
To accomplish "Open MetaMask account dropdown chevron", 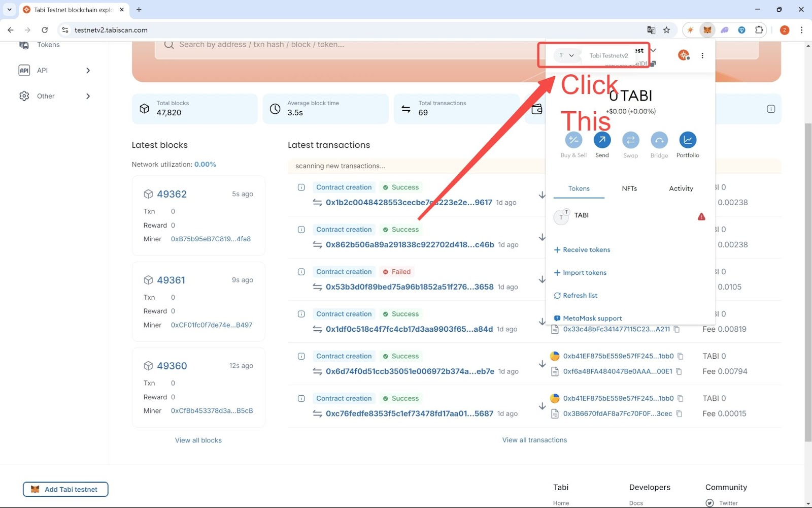I will click(x=653, y=50).
